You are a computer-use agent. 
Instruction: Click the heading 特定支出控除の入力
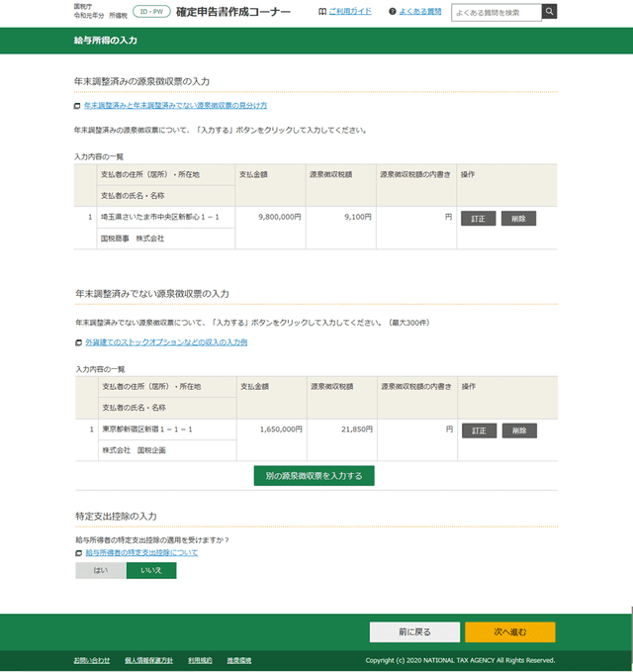tap(116, 516)
